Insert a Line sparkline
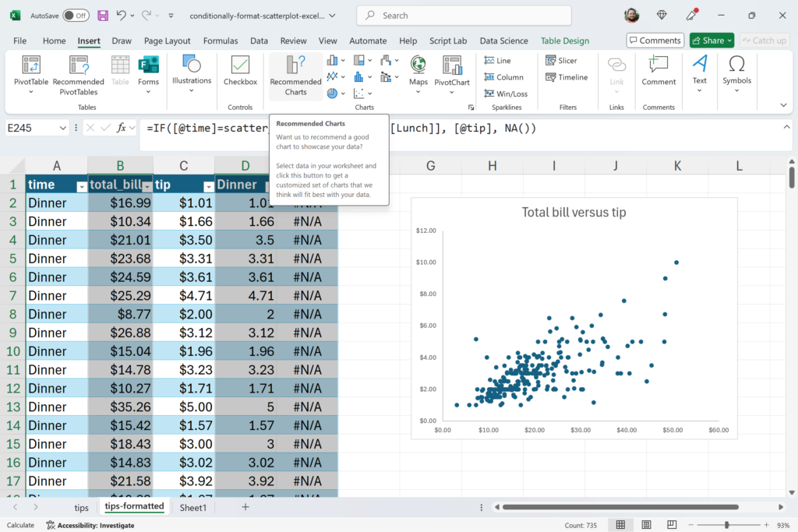 tap(497, 61)
